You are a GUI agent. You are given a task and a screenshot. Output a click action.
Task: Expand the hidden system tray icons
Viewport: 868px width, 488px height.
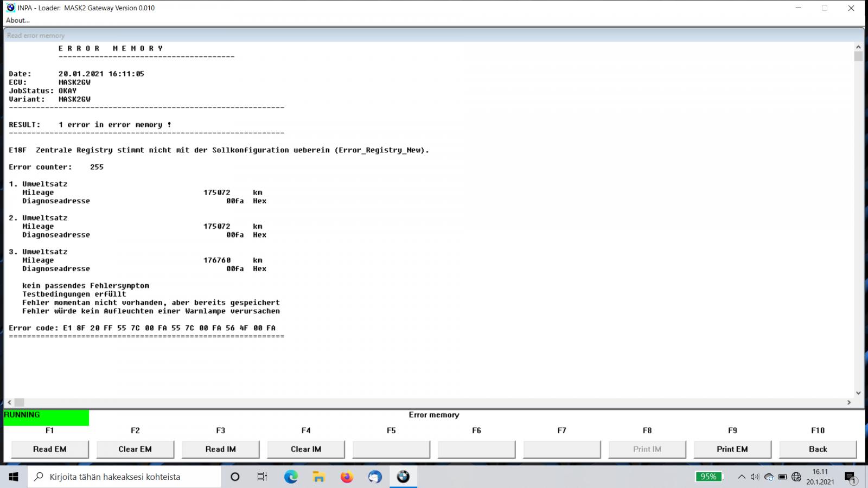pyautogui.click(x=741, y=477)
